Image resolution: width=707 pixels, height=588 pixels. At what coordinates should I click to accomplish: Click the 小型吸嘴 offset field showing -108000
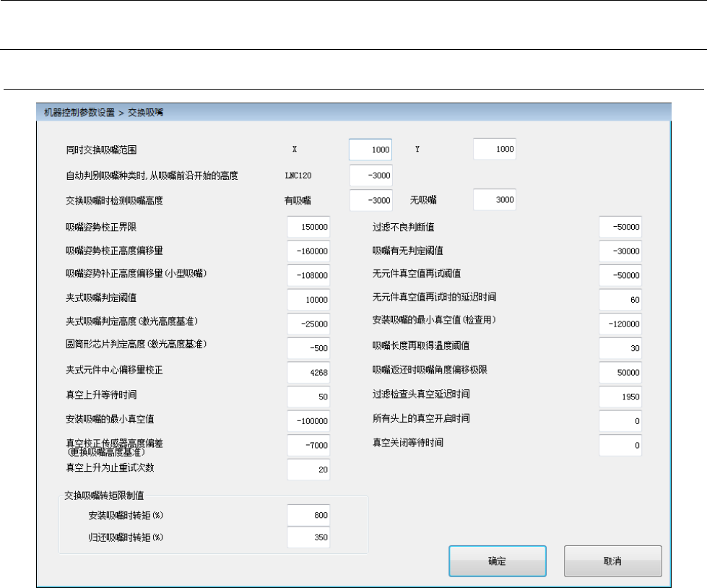point(308,275)
